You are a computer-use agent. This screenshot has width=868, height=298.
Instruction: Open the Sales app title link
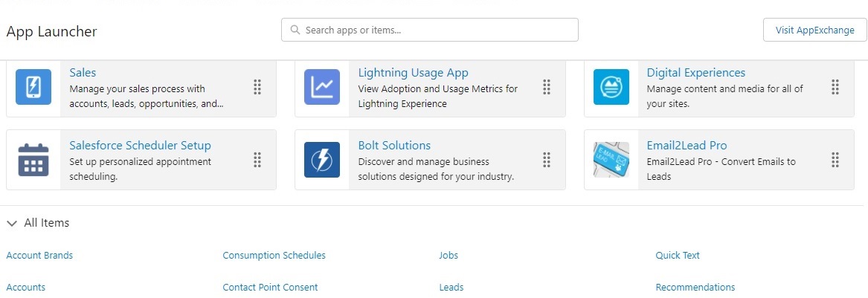(x=83, y=72)
